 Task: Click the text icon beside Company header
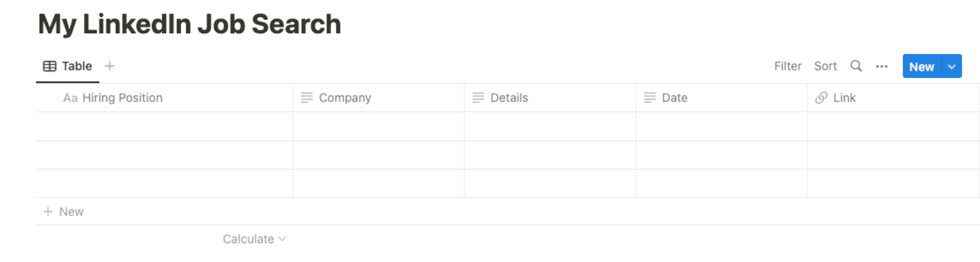tap(307, 98)
